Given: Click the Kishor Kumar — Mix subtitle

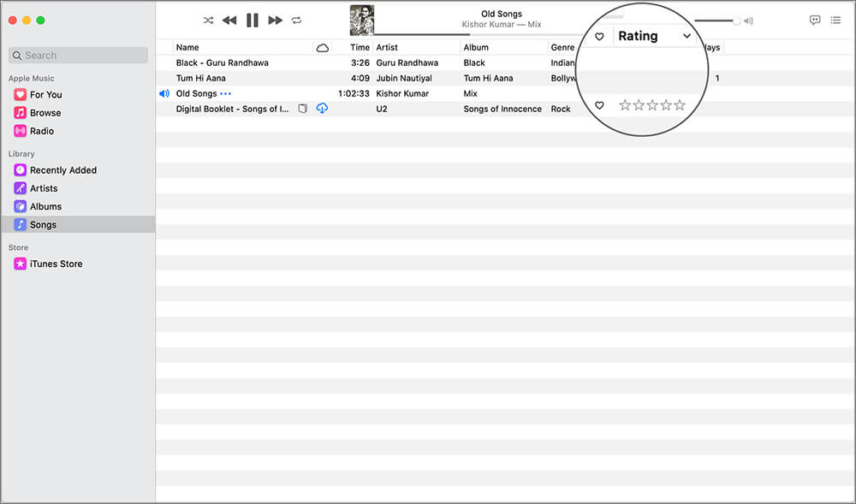Looking at the screenshot, I should coord(502,25).
